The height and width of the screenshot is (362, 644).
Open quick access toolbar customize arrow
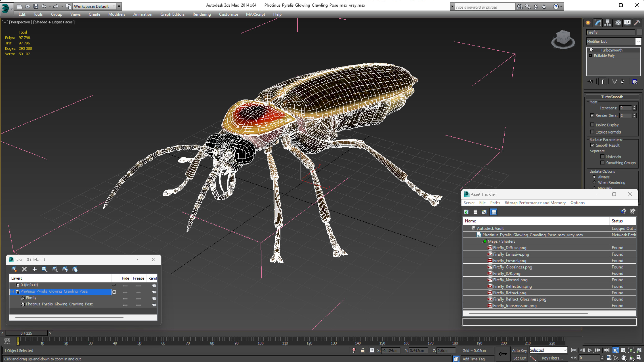(119, 6)
